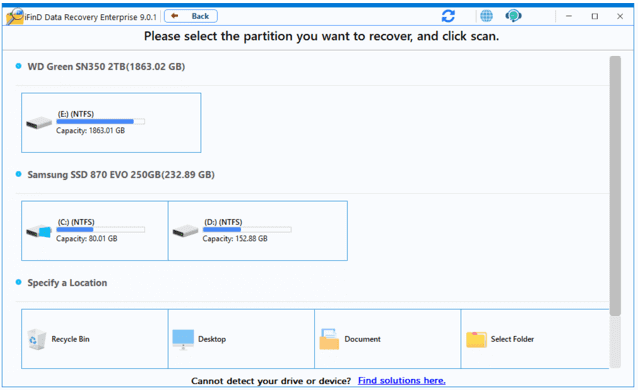The image size is (638, 390).
Task: Click the Desktop label
Action: tap(212, 339)
